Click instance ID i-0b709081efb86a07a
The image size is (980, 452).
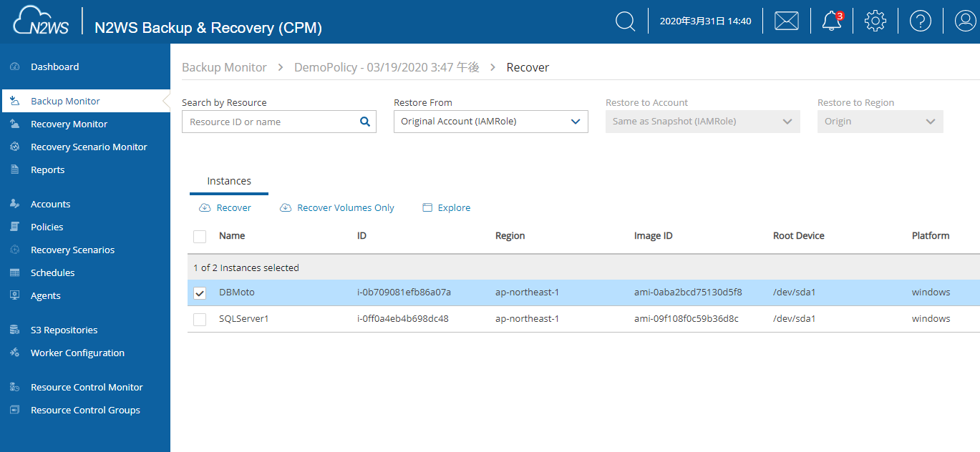(x=404, y=292)
